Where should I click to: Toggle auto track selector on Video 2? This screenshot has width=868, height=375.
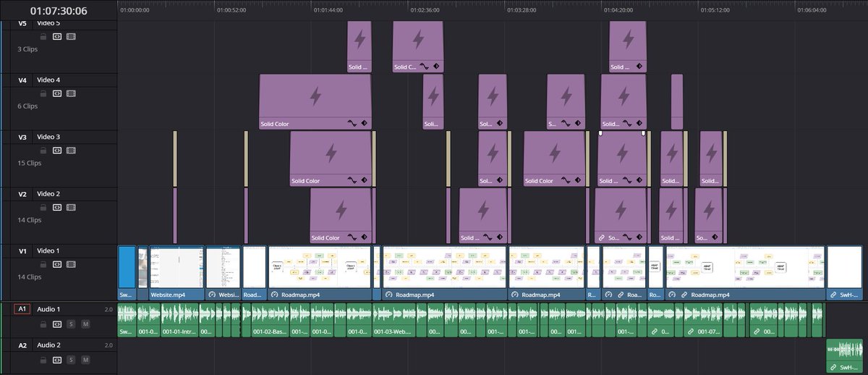coord(57,207)
